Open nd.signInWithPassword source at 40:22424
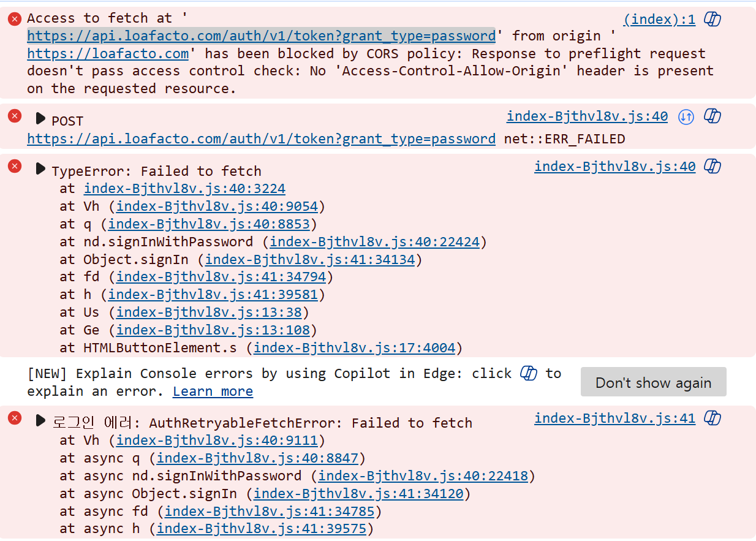This screenshot has height=541, width=756. pyautogui.click(x=374, y=242)
